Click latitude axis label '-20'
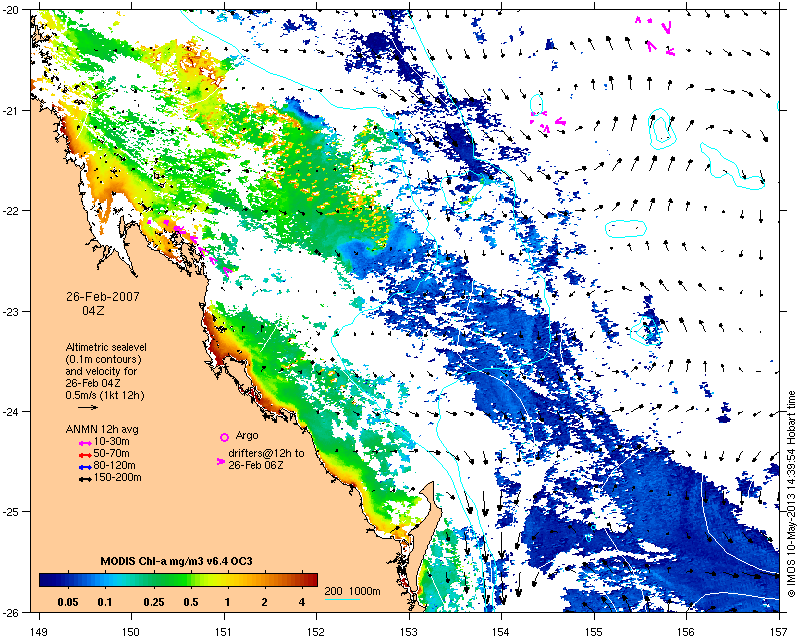This screenshot has height=640, width=800. pos(11,10)
